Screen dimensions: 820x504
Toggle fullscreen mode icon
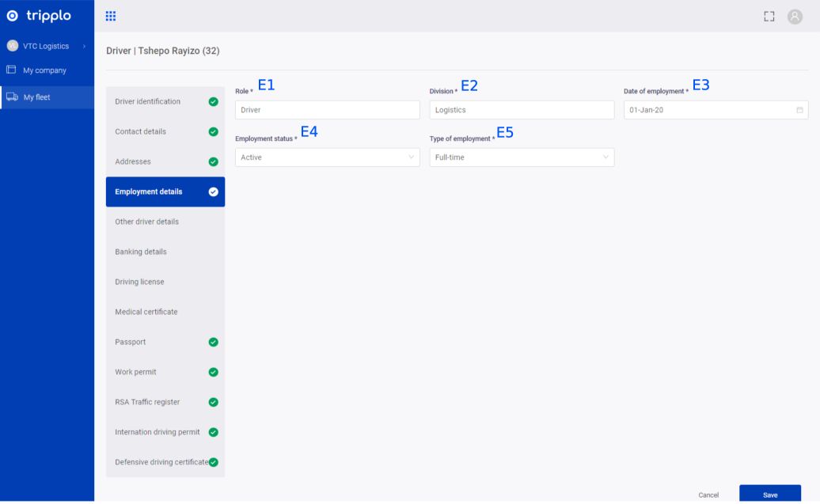pos(769,17)
